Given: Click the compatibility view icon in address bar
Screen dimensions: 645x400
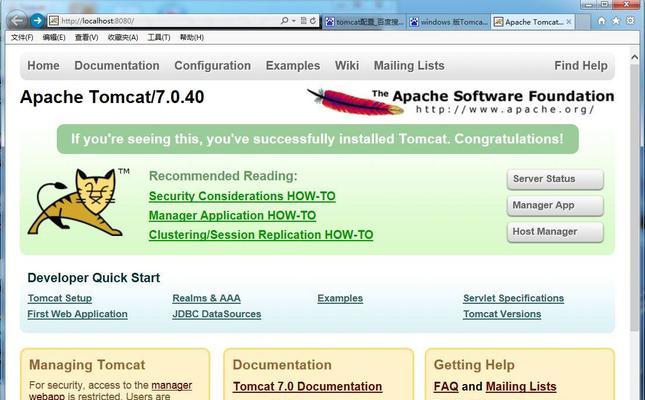Looking at the screenshot, I should click(x=304, y=21).
